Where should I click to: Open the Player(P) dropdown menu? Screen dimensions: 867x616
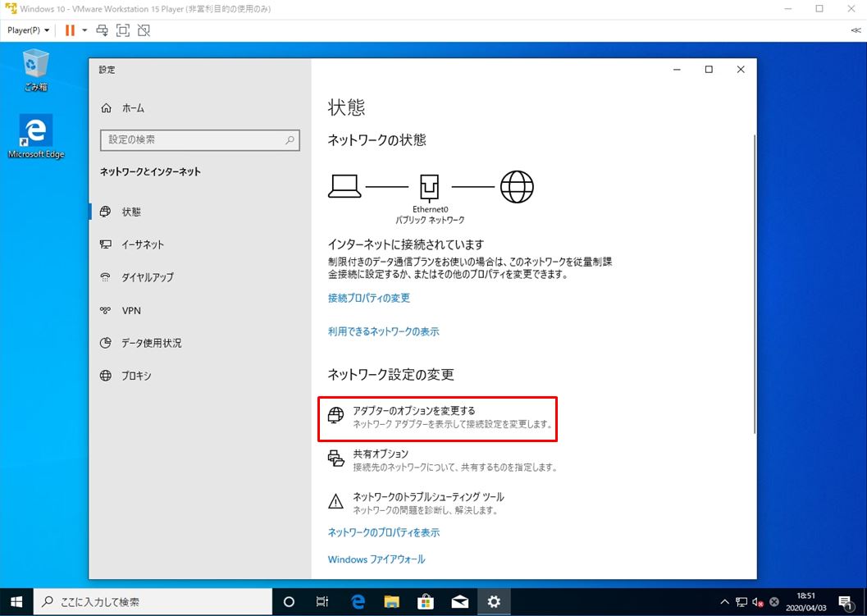tap(28, 30)
